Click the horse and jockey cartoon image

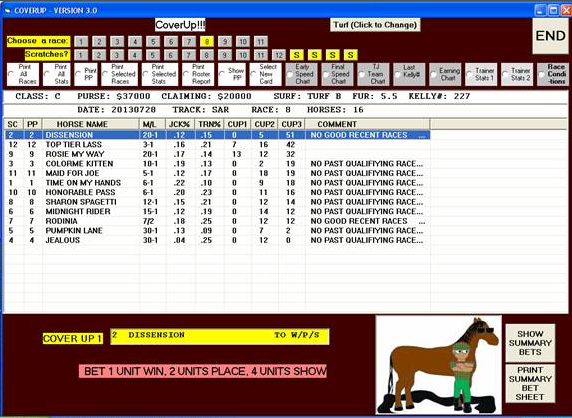(439, 365)
